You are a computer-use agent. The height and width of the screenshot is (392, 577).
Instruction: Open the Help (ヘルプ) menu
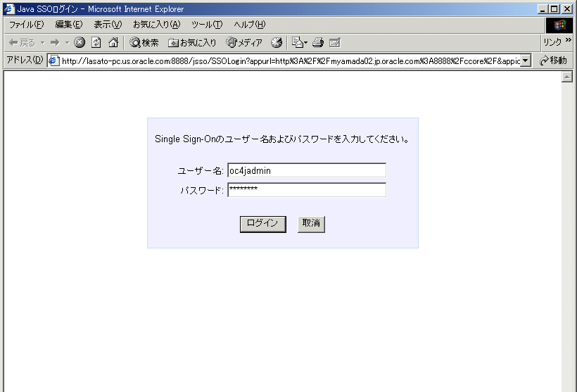pos(250,25)
